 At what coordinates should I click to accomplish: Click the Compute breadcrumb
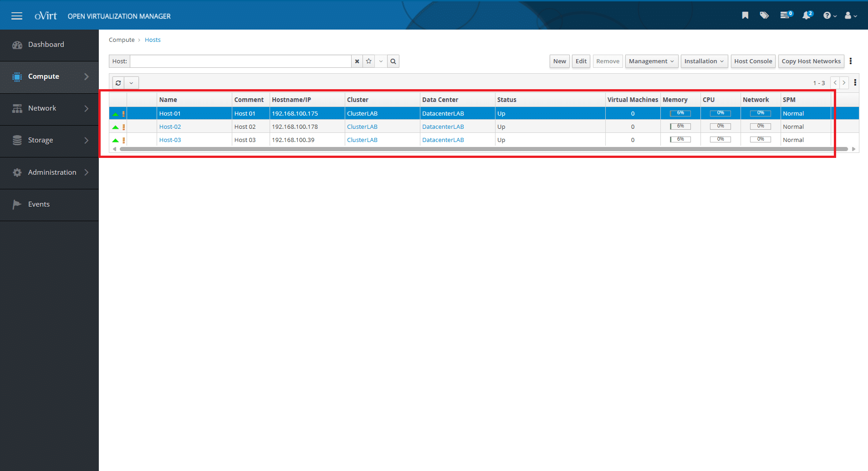pos(122,40)
